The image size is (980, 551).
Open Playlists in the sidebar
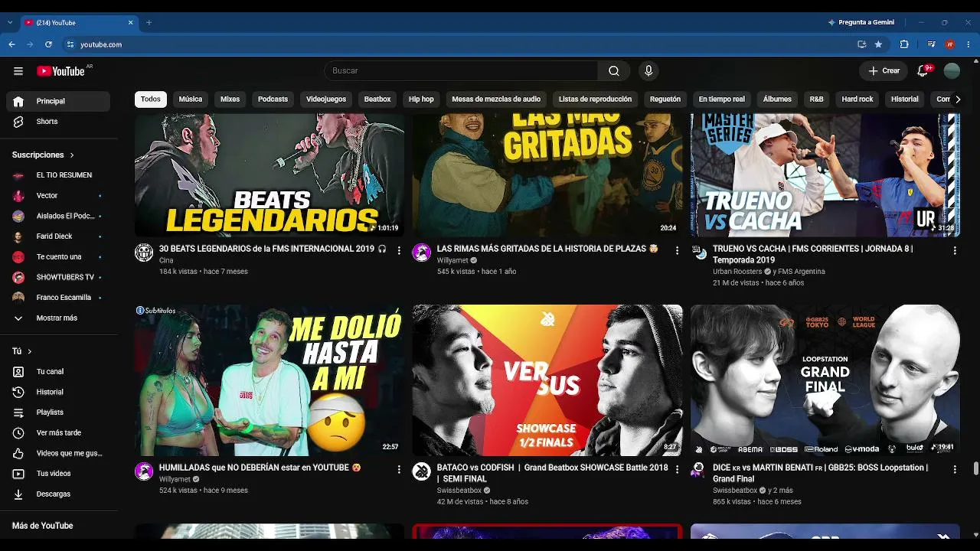(58, 412)
